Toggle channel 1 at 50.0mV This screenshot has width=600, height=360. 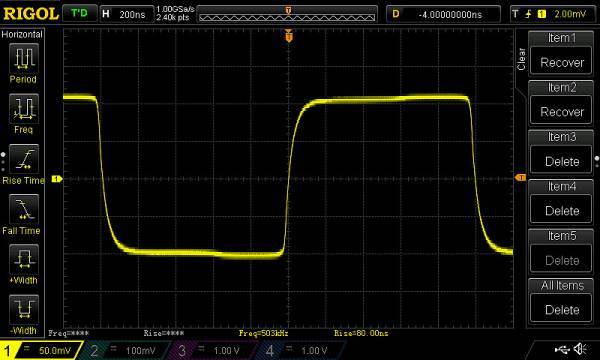[x=41, y=350]
